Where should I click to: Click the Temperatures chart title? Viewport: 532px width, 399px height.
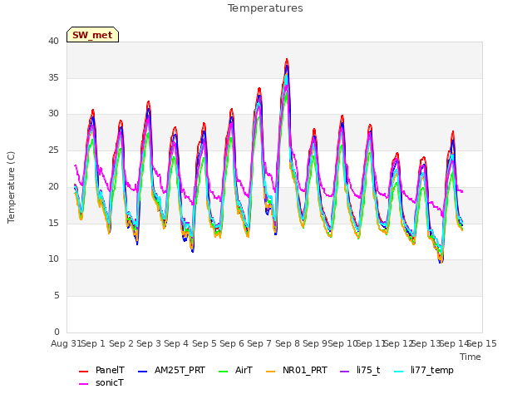pyautogui.click(x=265, y=8)
